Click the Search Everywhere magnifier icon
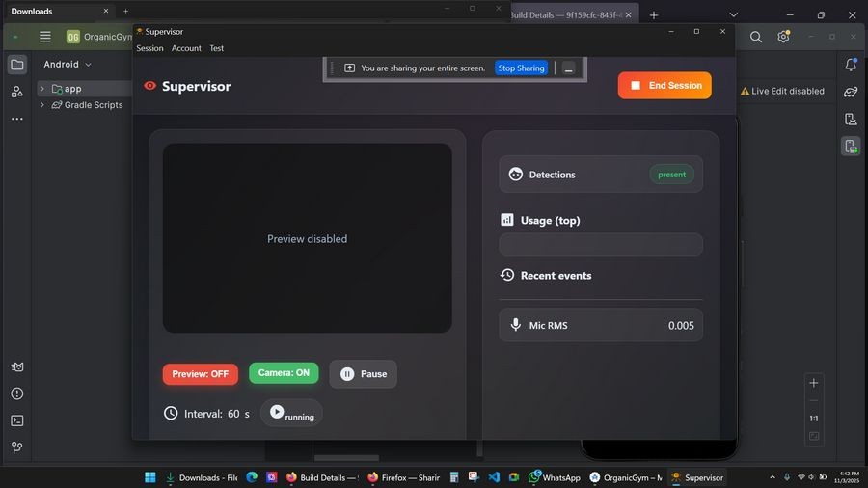The image size is (868, 488). coord(756,37)
